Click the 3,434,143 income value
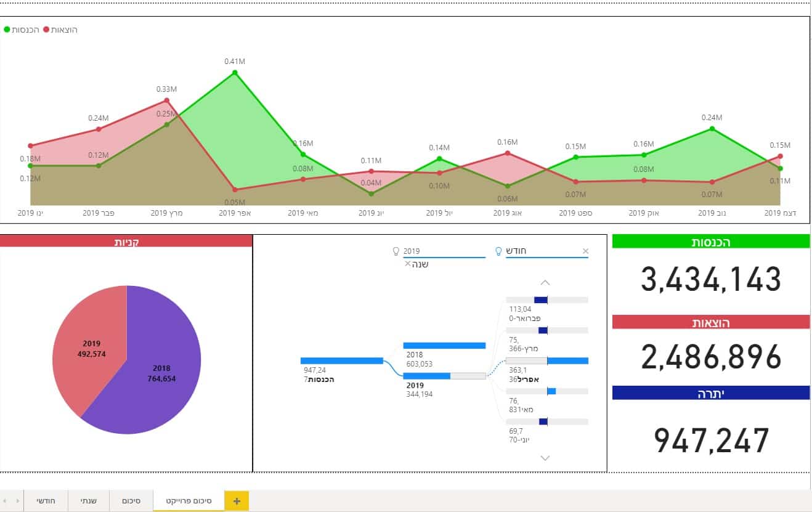This screenshot has width=812, height=512. tap(711, 280)
